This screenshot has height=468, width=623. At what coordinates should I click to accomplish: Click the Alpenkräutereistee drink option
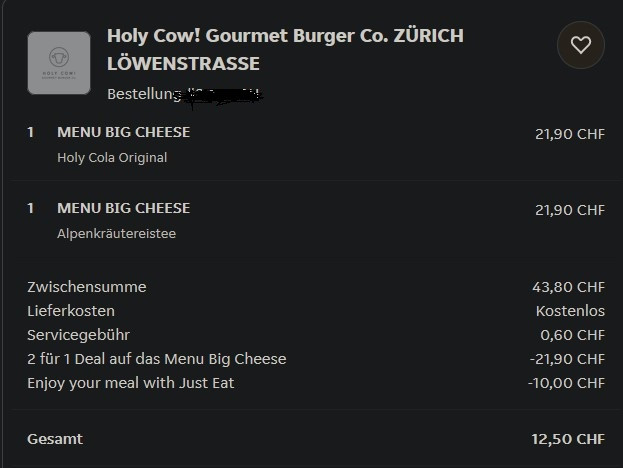click(116, 233)
